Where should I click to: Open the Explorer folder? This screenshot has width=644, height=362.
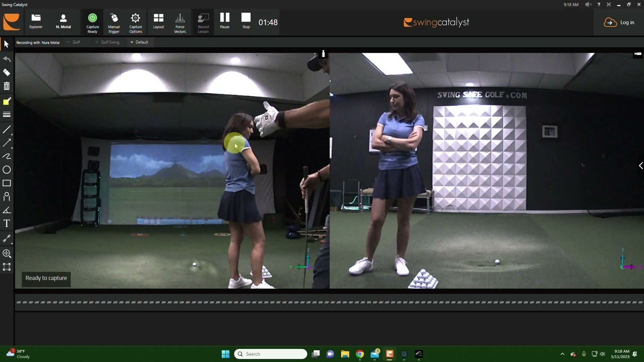pos(36,22)
